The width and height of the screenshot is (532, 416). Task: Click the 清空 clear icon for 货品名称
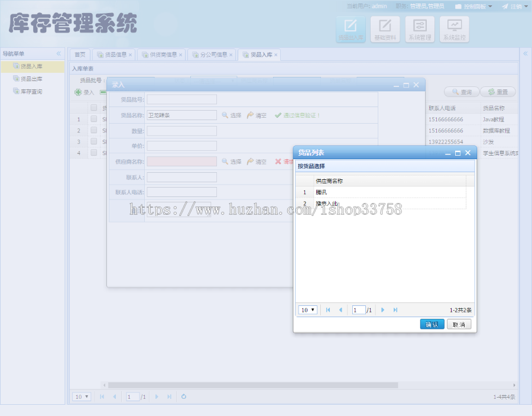point(251,115)
